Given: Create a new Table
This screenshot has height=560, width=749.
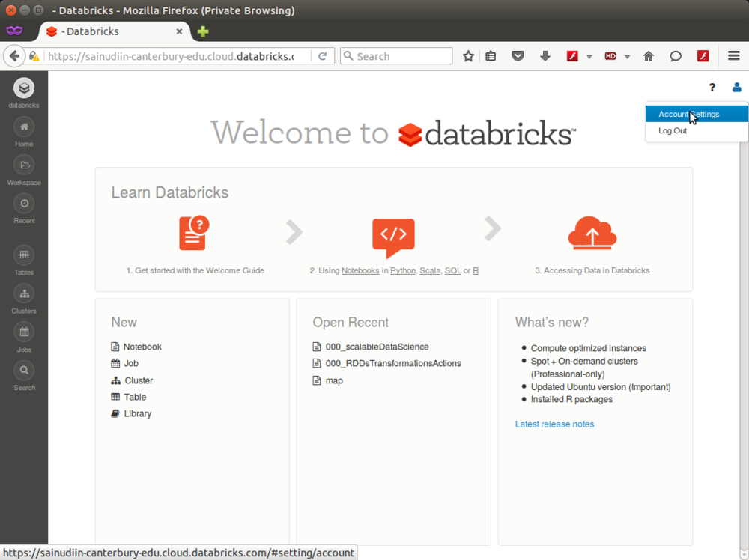Looking at the screenshot, I should tap(129, 398).
